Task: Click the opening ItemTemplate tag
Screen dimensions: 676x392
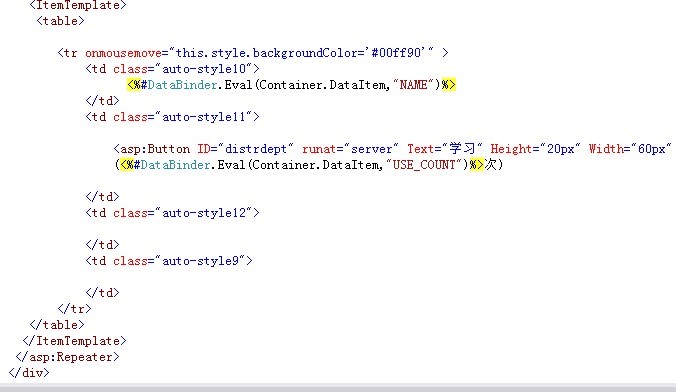Action: point(78,5)
